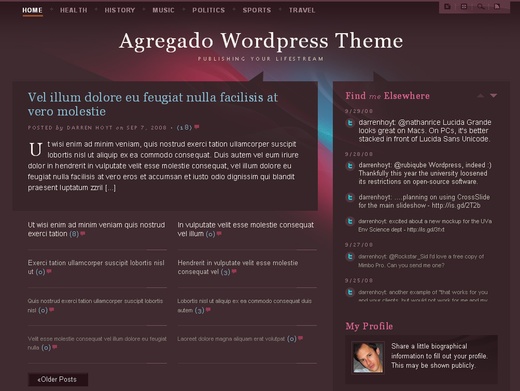
Task: Click the comment bubble after 'vel illum (0)'
Action: (x=219, y=234)
